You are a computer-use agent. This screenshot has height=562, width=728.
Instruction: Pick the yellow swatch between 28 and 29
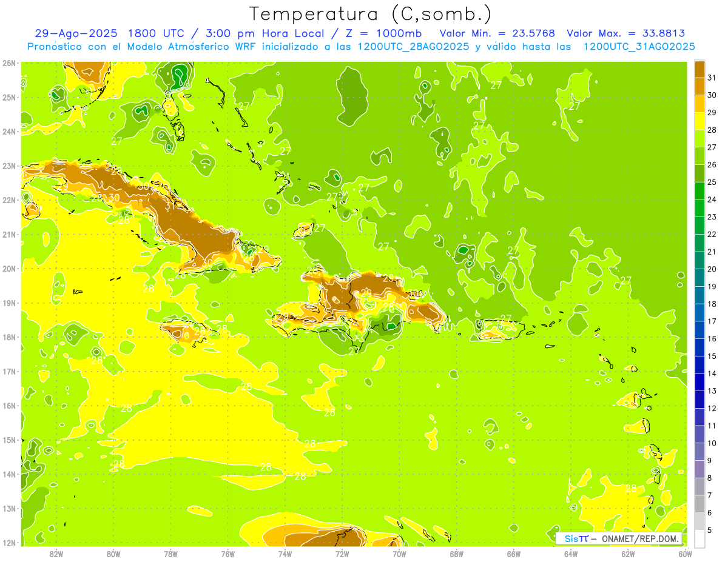pos(699,121)
